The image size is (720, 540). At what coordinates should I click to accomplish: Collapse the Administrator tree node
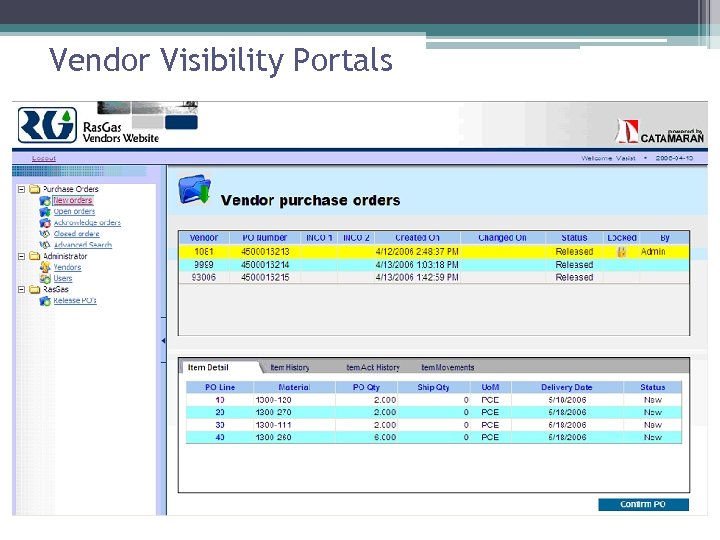[21, 256]
